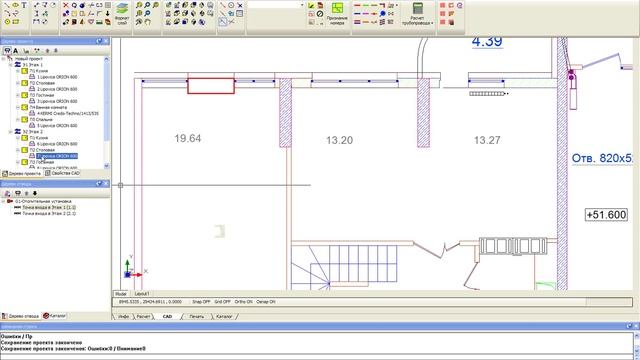Collapse the 'Новый проект' root node

4,59
